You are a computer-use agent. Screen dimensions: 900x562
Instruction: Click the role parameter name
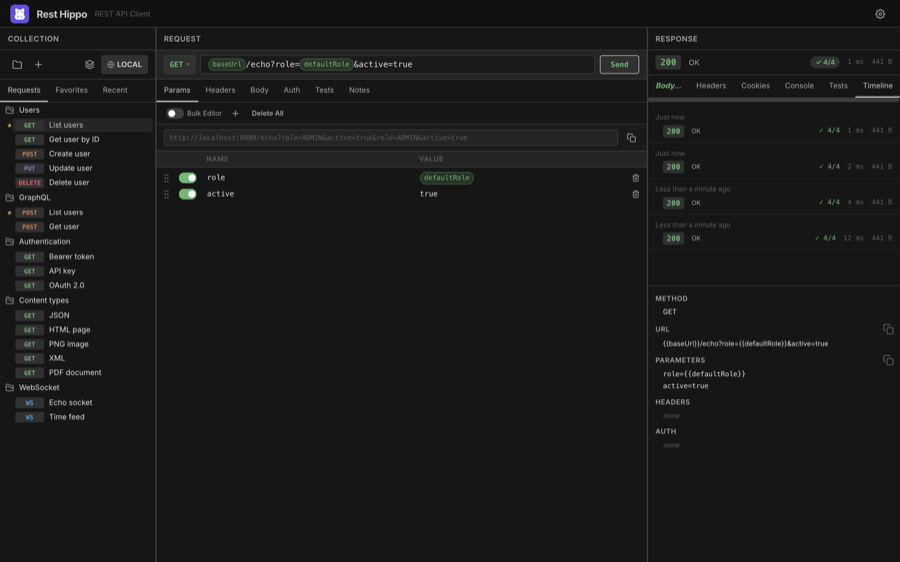[x=216, y=178]
